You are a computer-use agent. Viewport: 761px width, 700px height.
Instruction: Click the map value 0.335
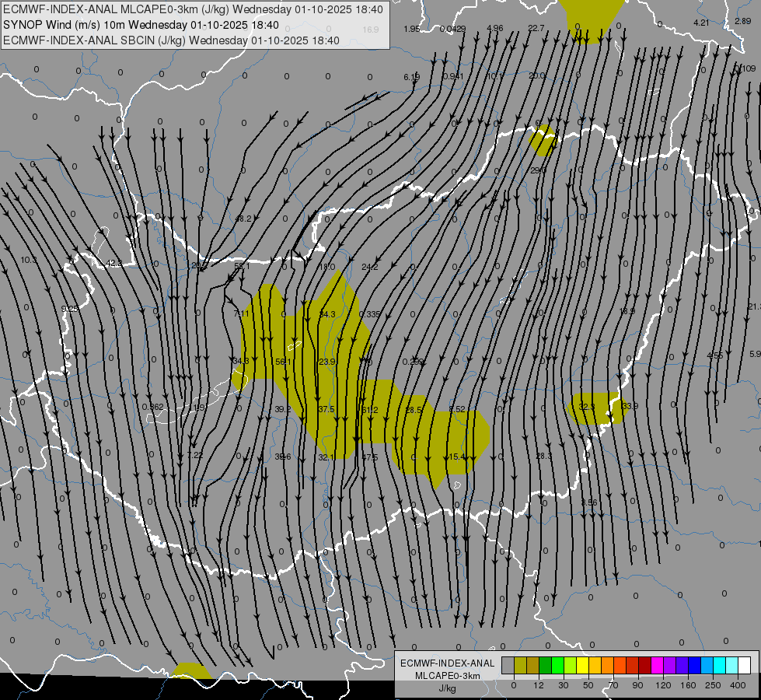(x=370, y=314)
